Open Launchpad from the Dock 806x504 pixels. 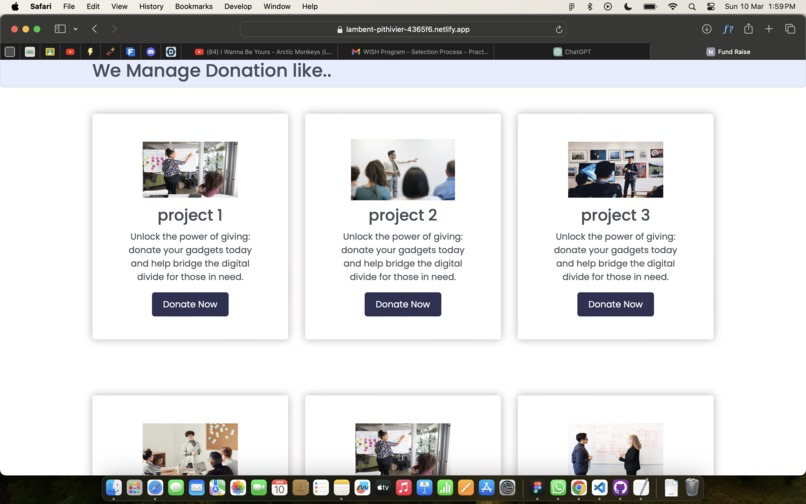point(134,487)
